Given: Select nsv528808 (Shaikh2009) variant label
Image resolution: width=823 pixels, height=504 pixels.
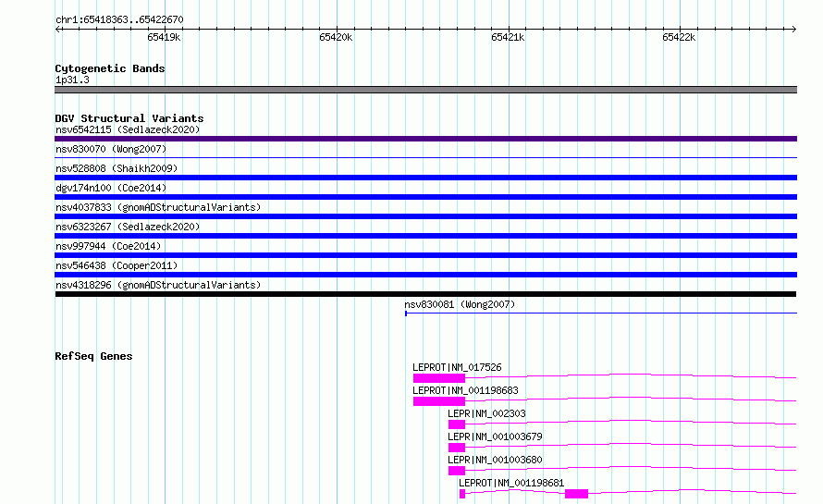Looking at the screenshot, I should click(x=117, y=168).
